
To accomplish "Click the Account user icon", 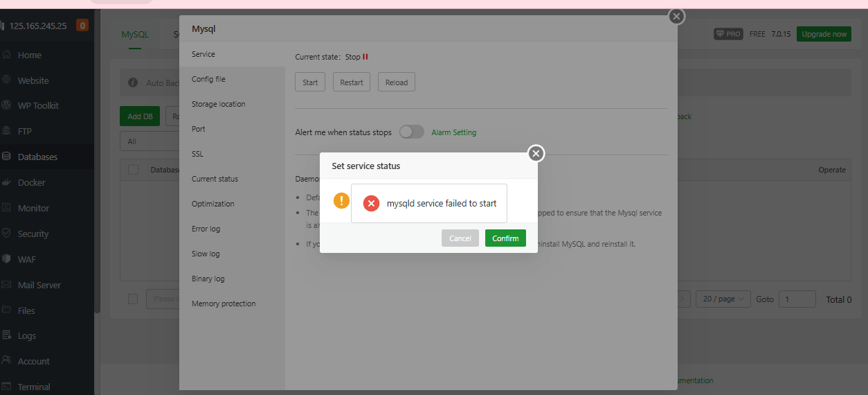I will (x=6, y=361).
